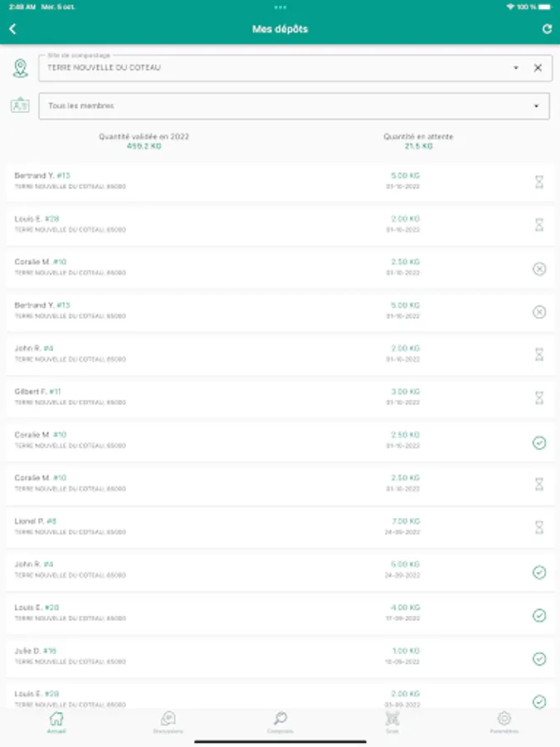Click rejected X icon on Coralie M. 01-10-2022 deposit

(539, 269)
